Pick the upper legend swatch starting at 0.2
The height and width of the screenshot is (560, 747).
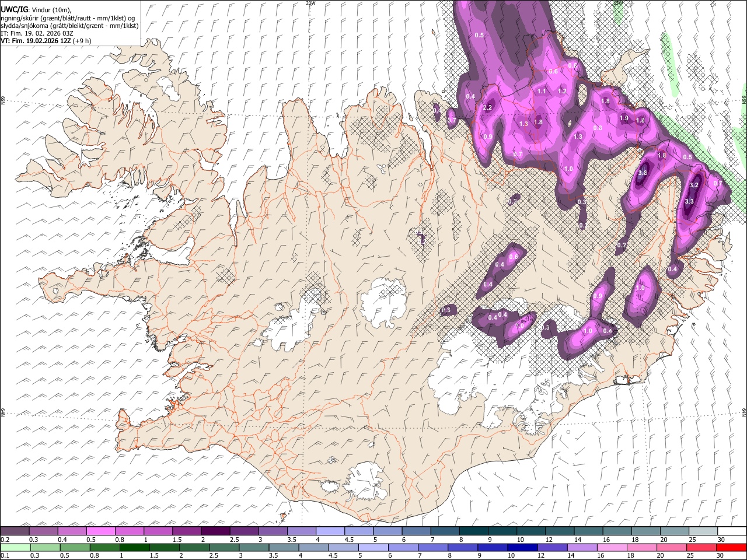coord(15,531)
